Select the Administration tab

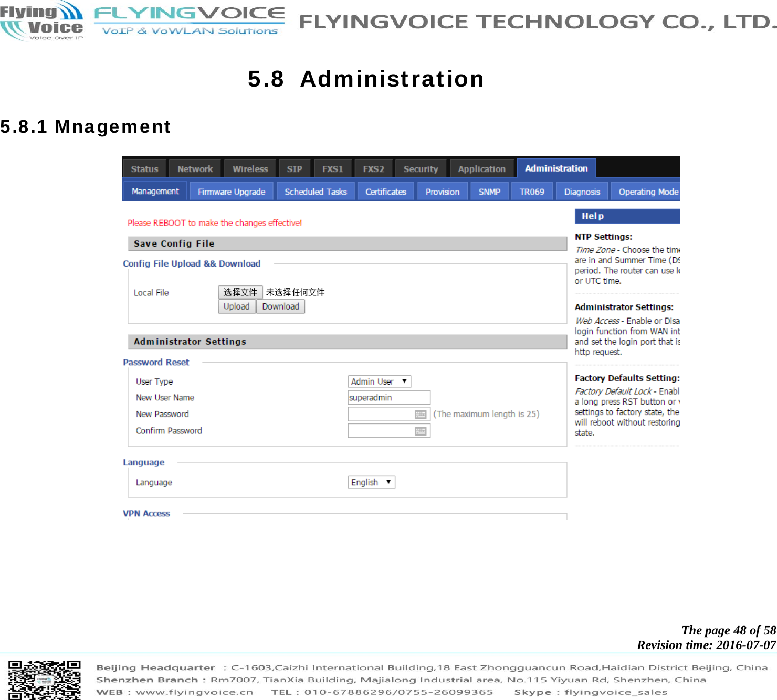[x=556, y=168]
